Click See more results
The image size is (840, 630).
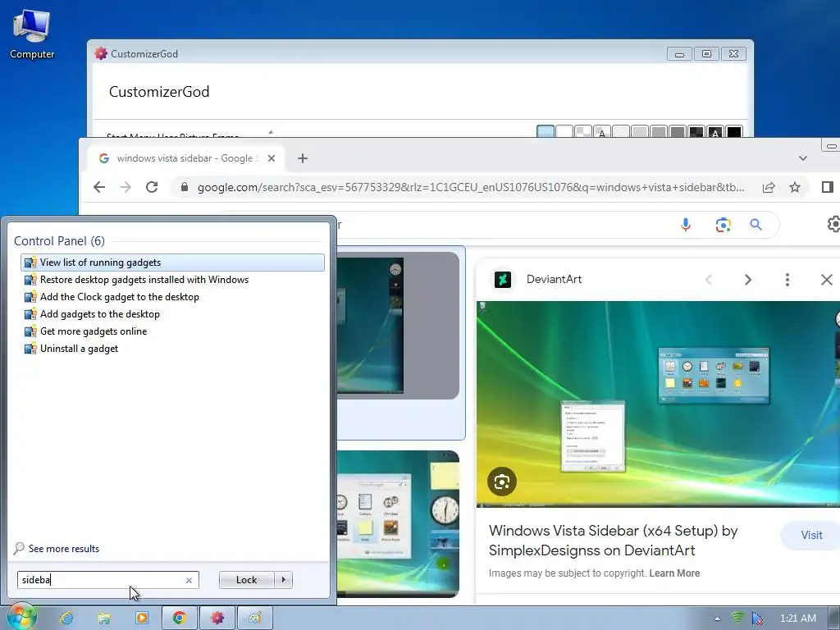coord(57,549)
